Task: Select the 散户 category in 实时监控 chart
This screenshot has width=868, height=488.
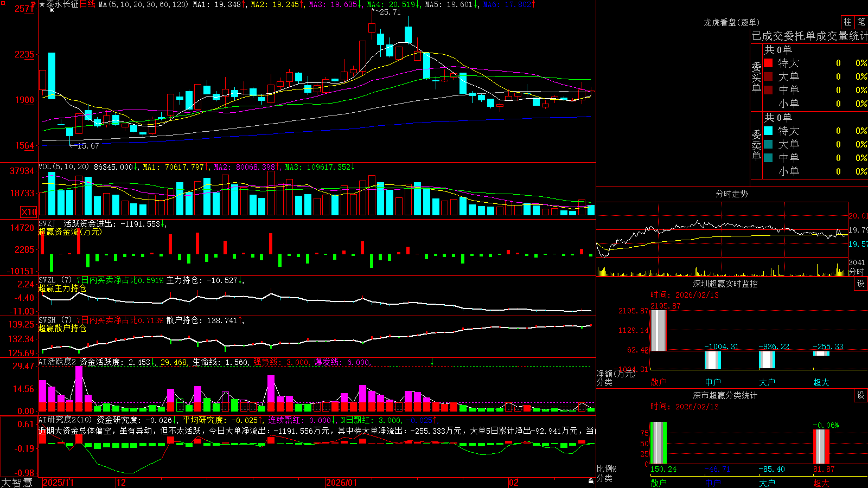Action: [x=659, y=382]
